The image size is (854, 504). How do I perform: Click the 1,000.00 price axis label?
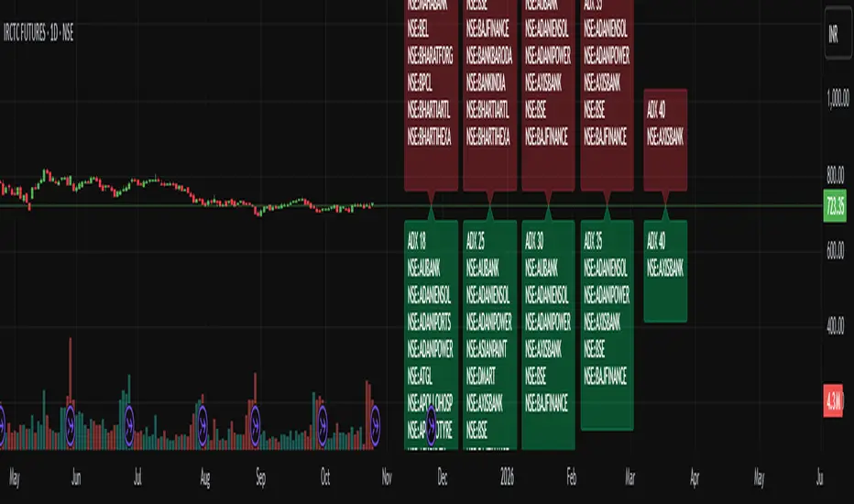click(838, 98)
